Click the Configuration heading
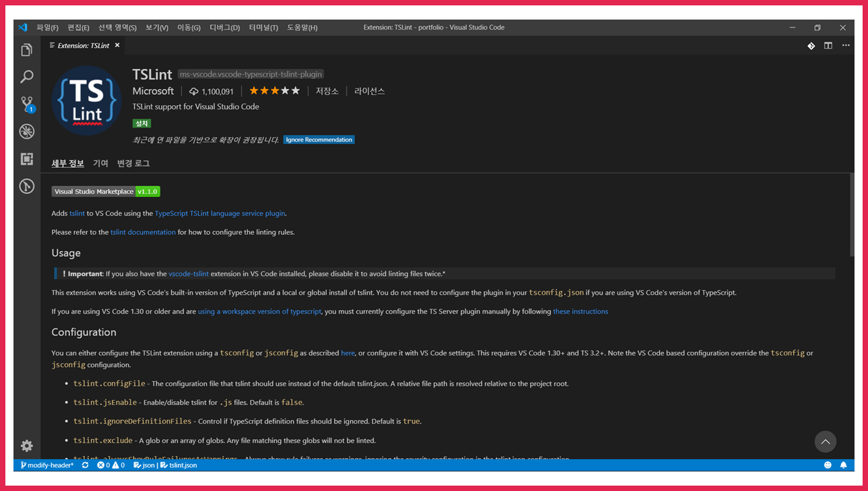 click(x=84, y=332)
